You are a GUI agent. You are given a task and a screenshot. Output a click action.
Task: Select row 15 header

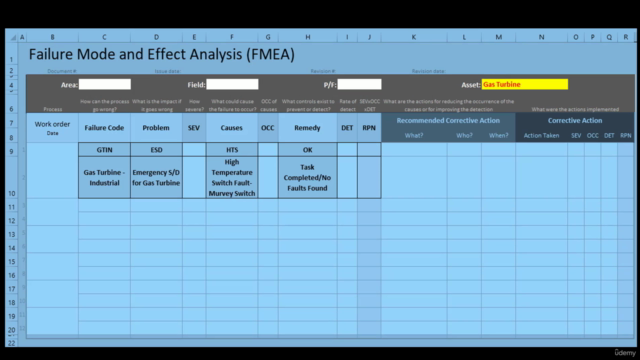click(x=11, y=260)
